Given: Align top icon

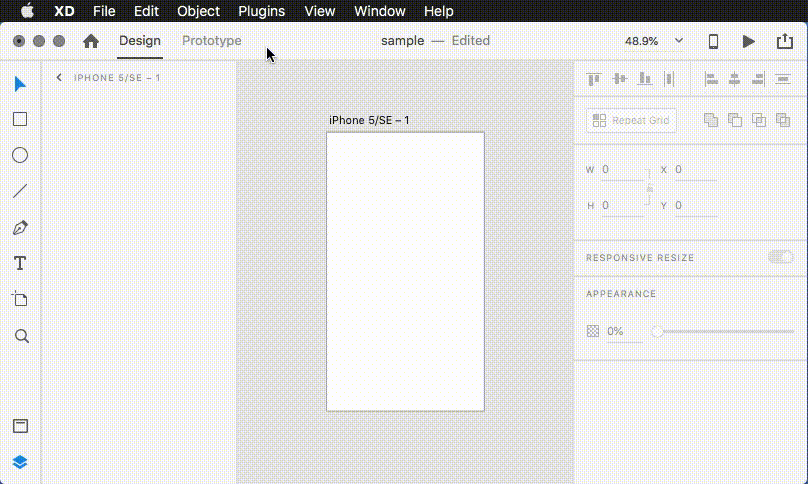Looking at the screenshot, I should [x=594, y=79].
